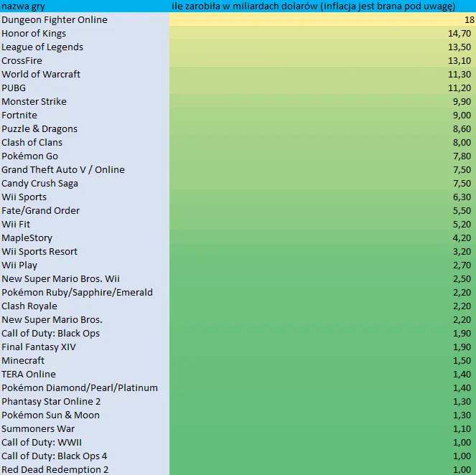Click the Minecraft cell
Viewport: 476px width, 475px height.
coord(85,361)
